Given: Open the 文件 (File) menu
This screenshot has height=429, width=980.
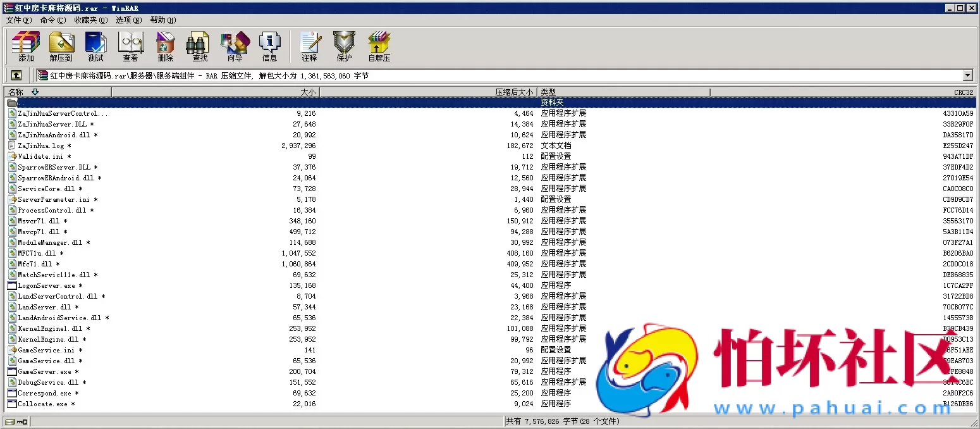Looking at the screenshot, I should (18, 20).
